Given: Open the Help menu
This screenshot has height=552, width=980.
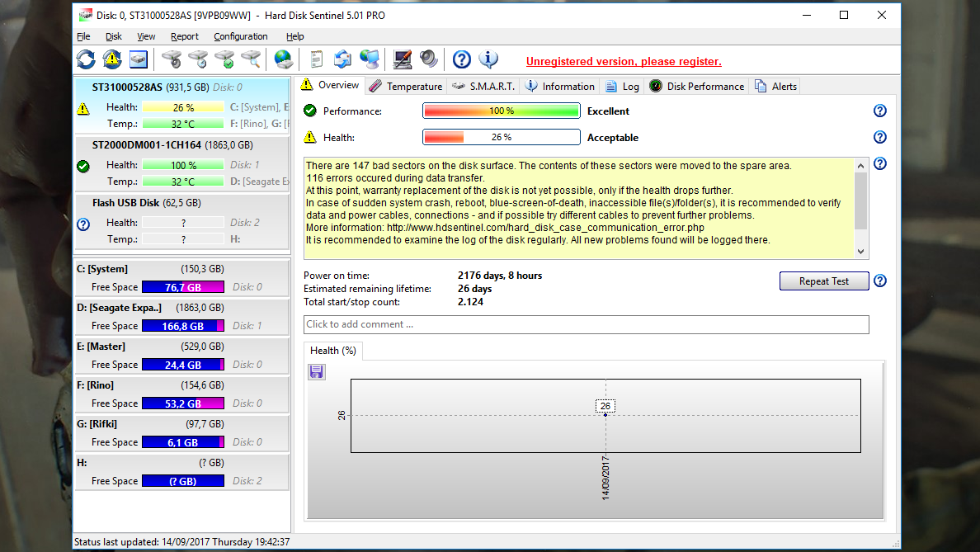Looking at the screenshot, I should [295, 36].
